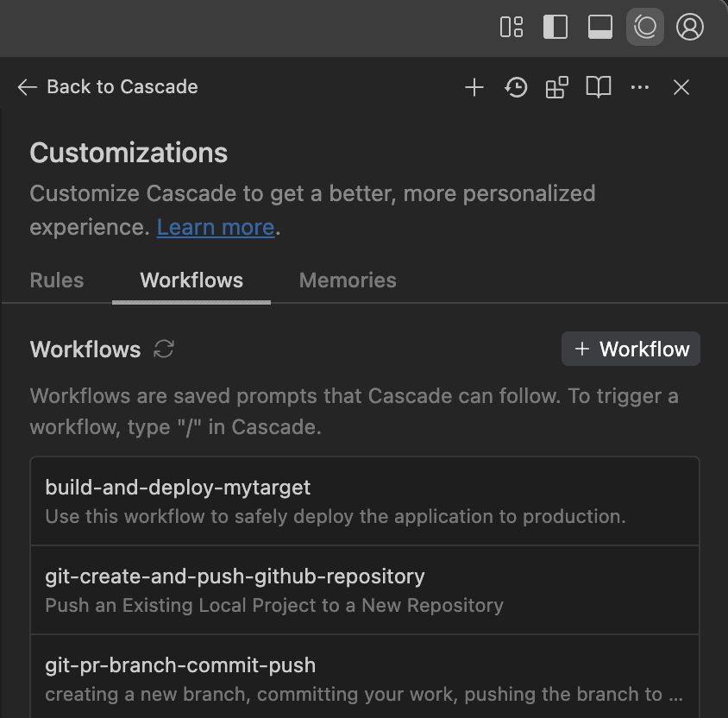The height and width of the screenshot is (718, 728).
Task: Go back to Cascade
Action: [x=108, y=87]
